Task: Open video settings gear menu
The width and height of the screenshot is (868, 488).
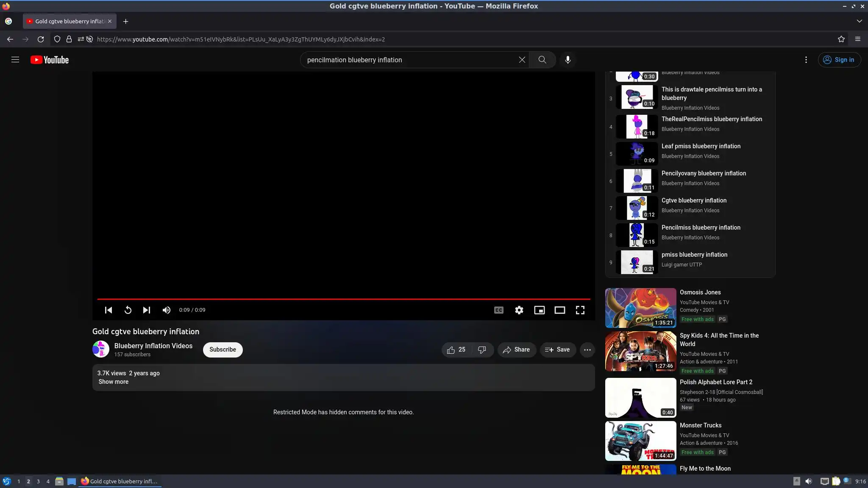Action: (519, 310)
